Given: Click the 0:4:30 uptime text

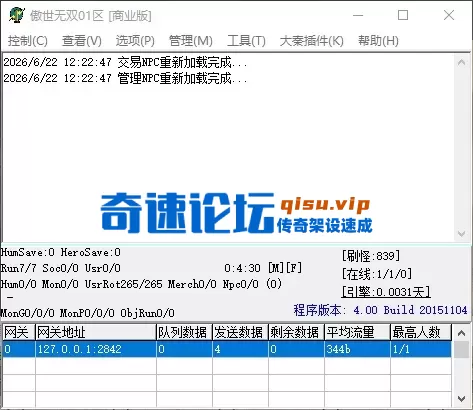Looking at the screenshot, I should [x=242, y=268].
